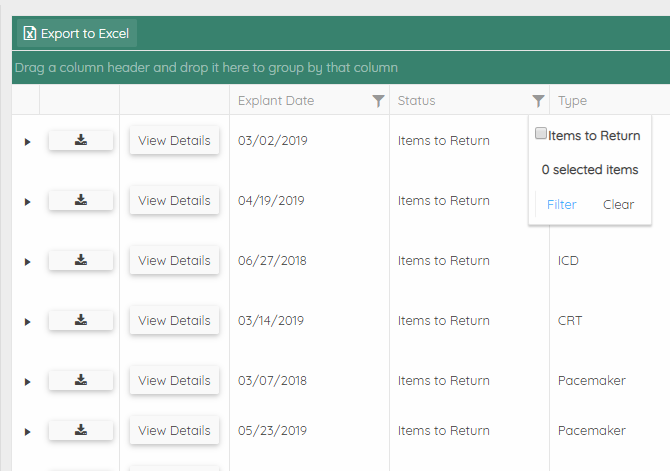Image resolution: width=670 pixels, height=471 pixels.
Task: Expand the 03/02/2019 row details
Action: point(27,142)
